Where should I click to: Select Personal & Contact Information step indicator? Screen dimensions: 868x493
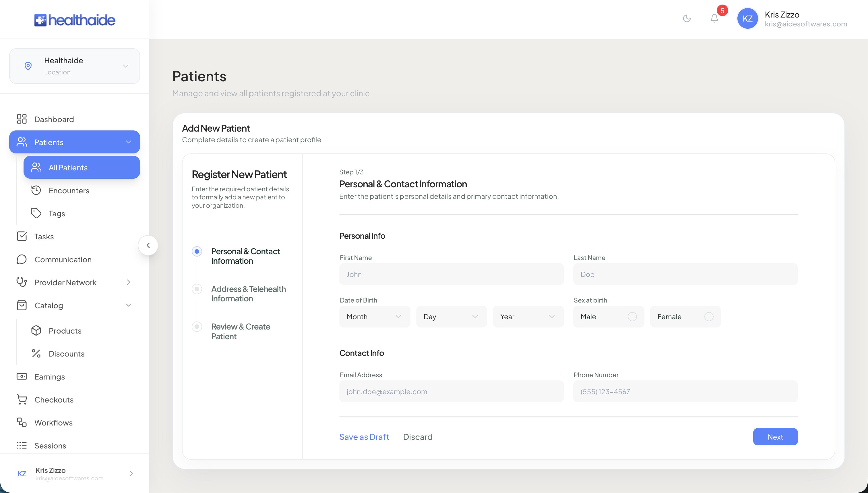pos(197,251)
